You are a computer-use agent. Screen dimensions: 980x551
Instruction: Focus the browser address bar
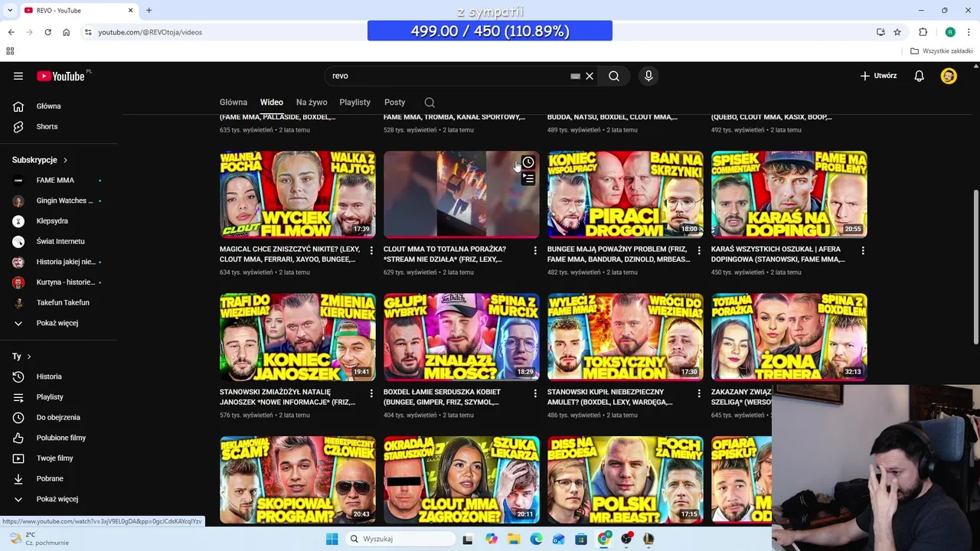[x=475, y=32]
